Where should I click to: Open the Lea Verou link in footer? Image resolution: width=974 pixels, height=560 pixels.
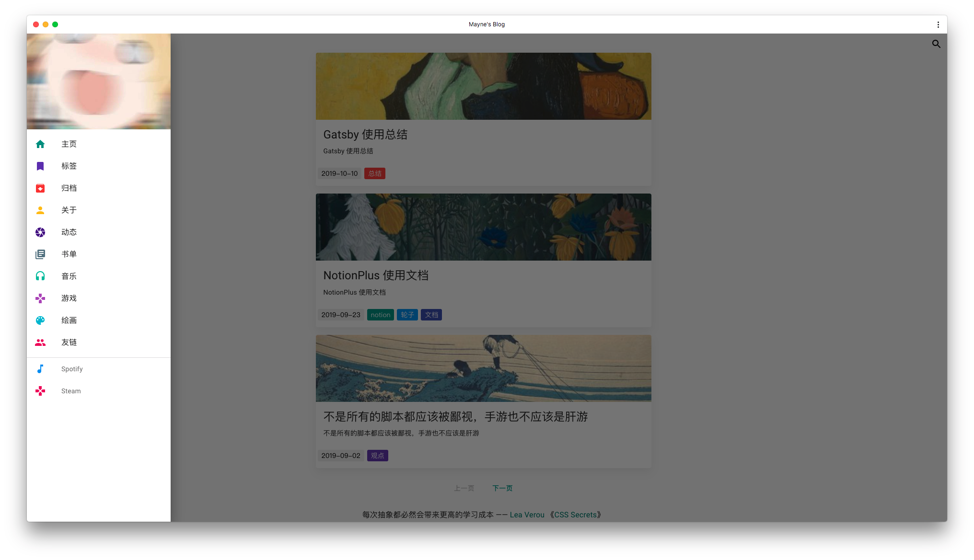(527, 515)
